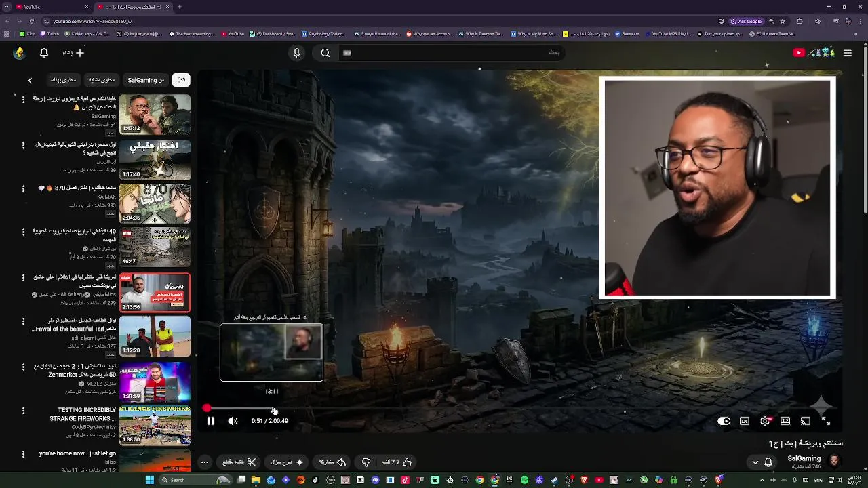Screen dimensions: 868x488
Task: Open more actions with the three-dots button
Action: (x=204, y=462)
